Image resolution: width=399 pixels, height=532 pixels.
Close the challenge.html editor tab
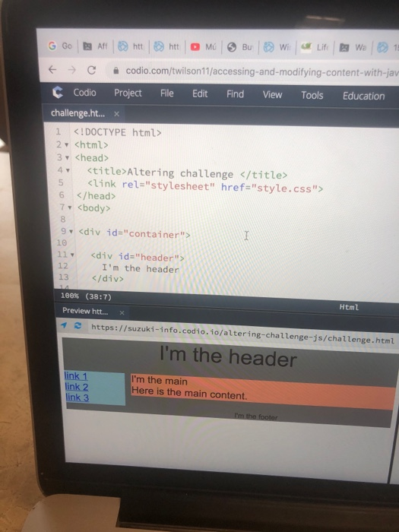tap(117, 114)
